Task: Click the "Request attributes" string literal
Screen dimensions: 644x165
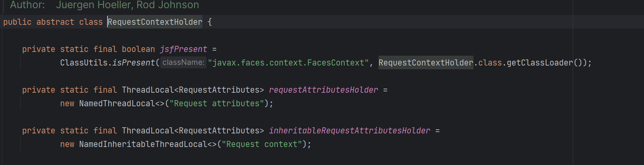Action: [217, 104]
